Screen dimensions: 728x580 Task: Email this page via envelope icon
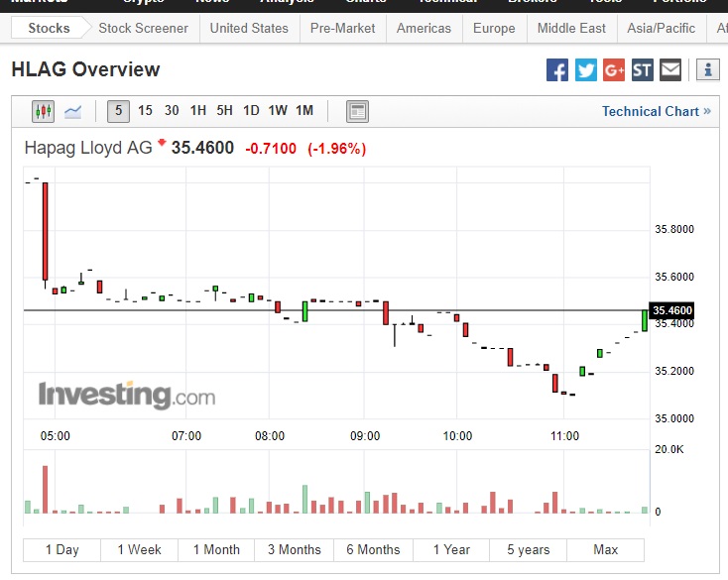pyautogui.click(x=670, y=70)
